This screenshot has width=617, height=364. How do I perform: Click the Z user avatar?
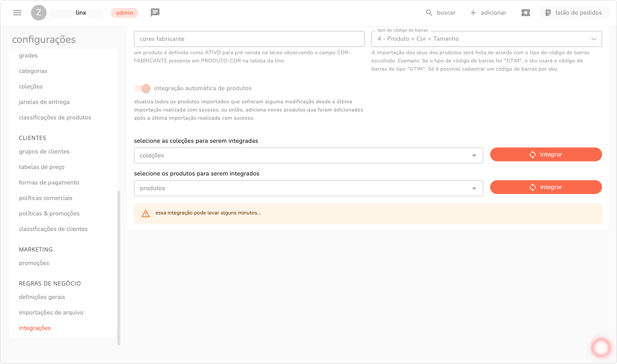point(38,13)
